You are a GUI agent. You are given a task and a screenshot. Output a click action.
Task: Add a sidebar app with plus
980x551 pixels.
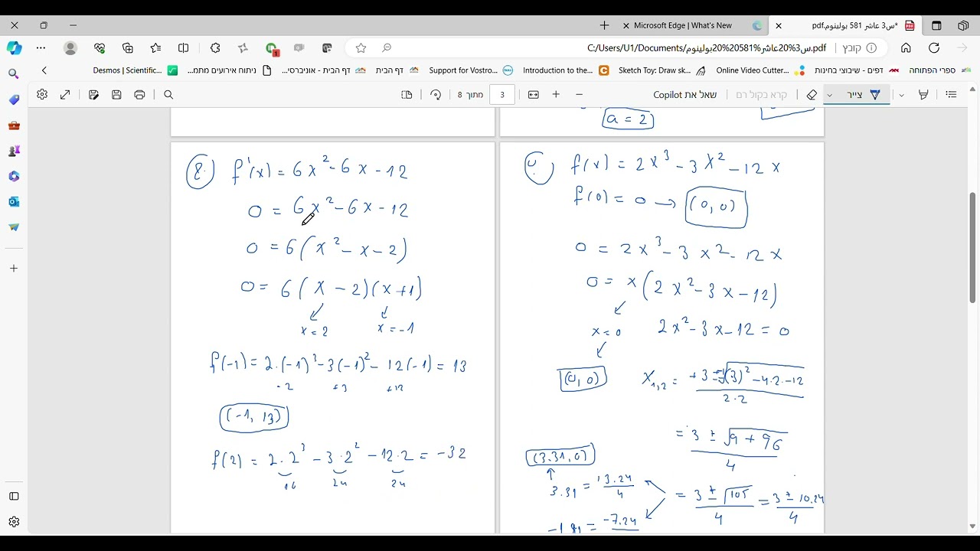tap(14, 269)
